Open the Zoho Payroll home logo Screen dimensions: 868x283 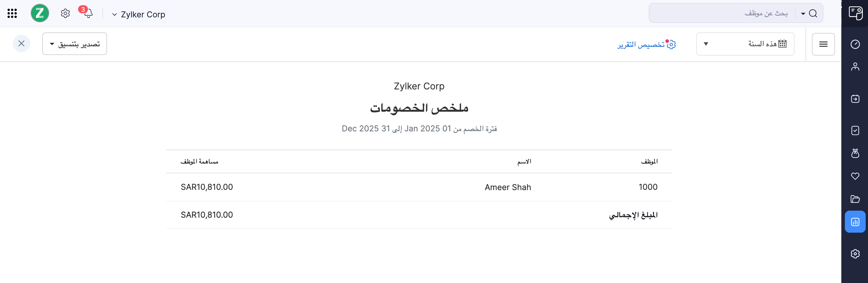pyautogui.click(x=39, y=14)
